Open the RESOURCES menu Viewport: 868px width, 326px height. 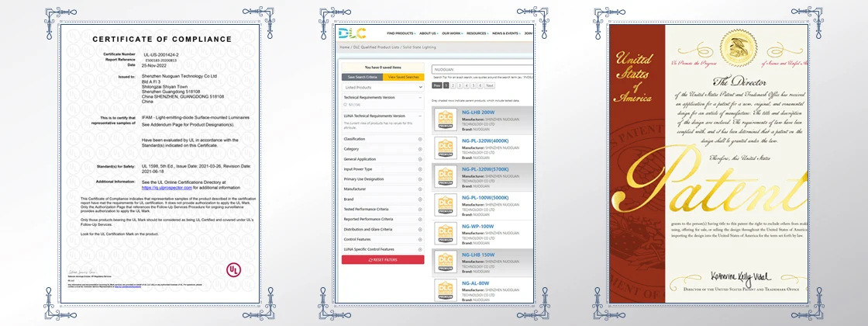pos(477,33)
